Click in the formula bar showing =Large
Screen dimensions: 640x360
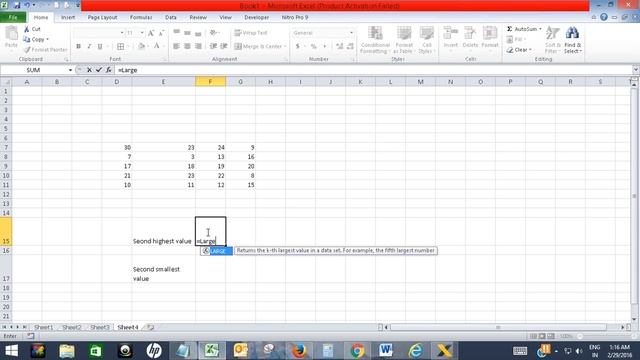pyautogui.click(x=373, y=70)
